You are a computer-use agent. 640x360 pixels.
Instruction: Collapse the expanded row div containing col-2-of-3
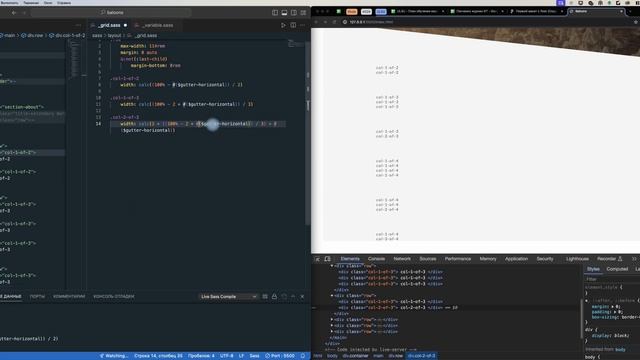click(x=332, y=296)
